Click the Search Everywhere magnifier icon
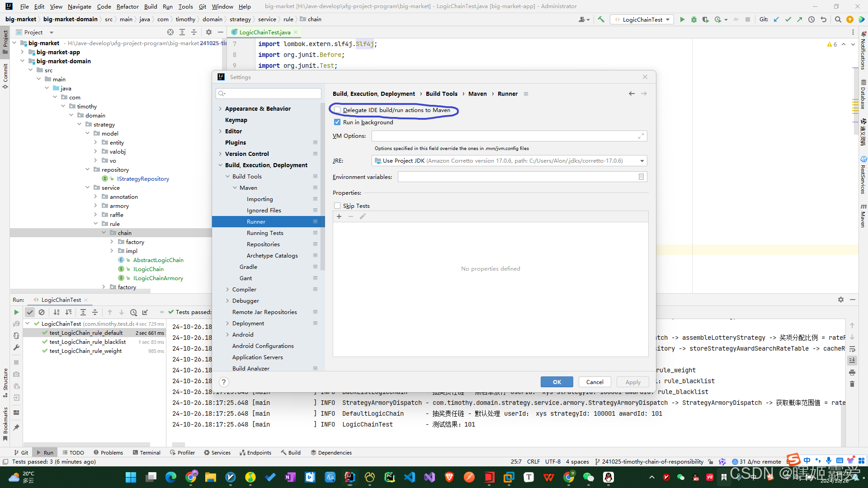The height and width of the screenshot is (488, 868). 838,19
